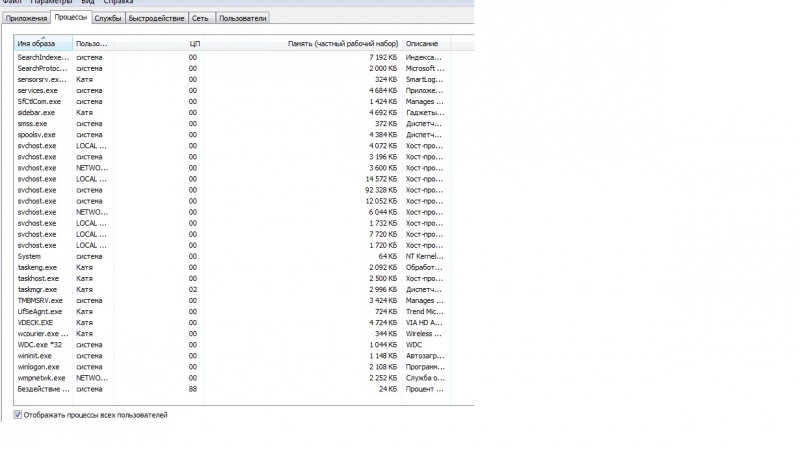Screen dimensions: 800x450
Task: Click the 'VIA HD A...' description cell
Action: 424,322
